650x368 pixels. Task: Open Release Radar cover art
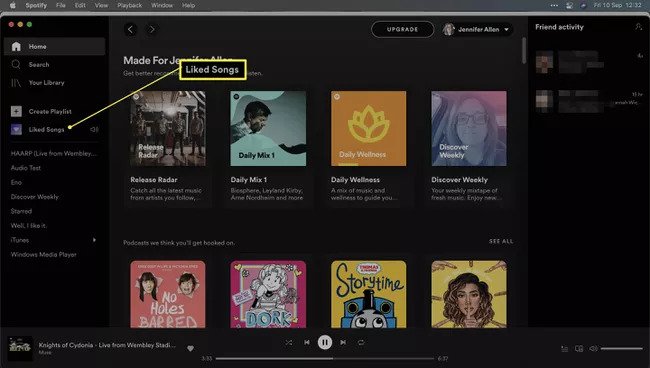pos(168,128)
